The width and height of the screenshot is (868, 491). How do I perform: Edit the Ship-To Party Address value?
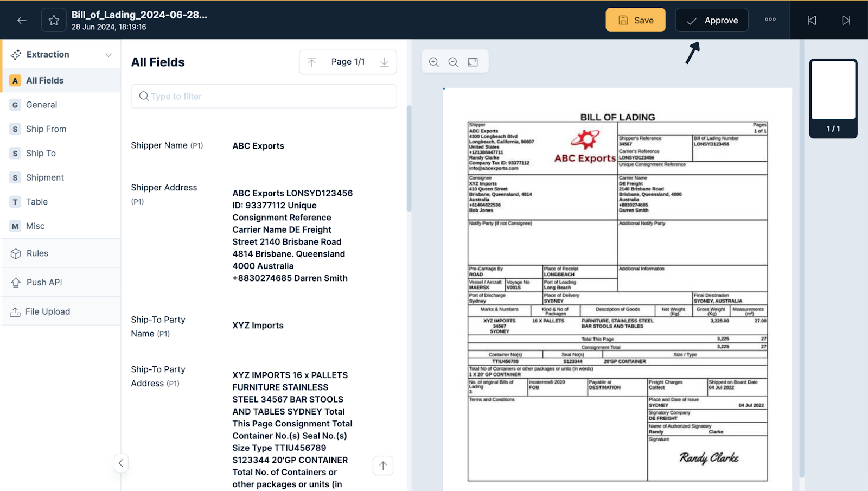pos(292,430)
